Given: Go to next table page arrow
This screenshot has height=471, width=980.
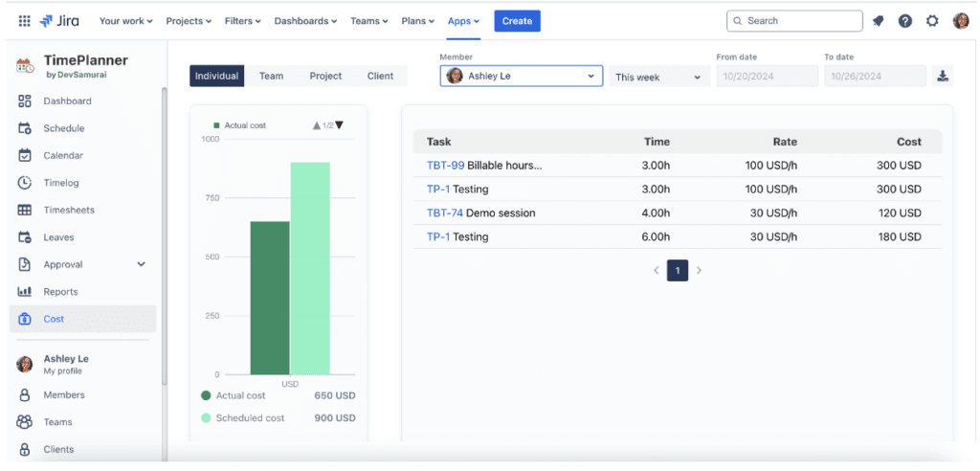Looking at the screenshot, I should [x=699, y=270].
